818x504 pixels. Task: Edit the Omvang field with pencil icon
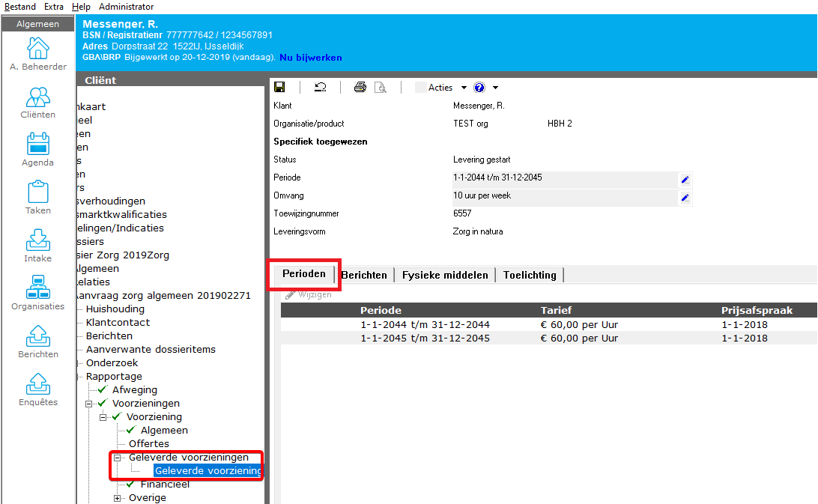tap(685, 198)
